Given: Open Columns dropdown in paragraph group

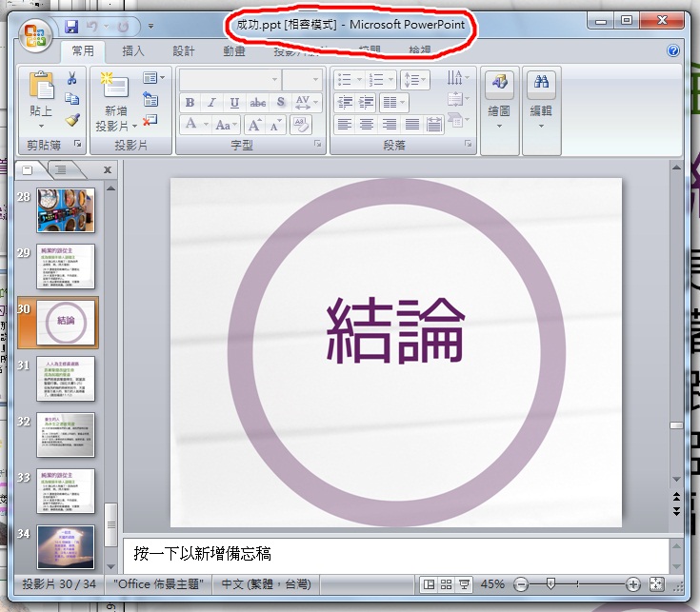Looking at the screenshot, I should 393,103.
